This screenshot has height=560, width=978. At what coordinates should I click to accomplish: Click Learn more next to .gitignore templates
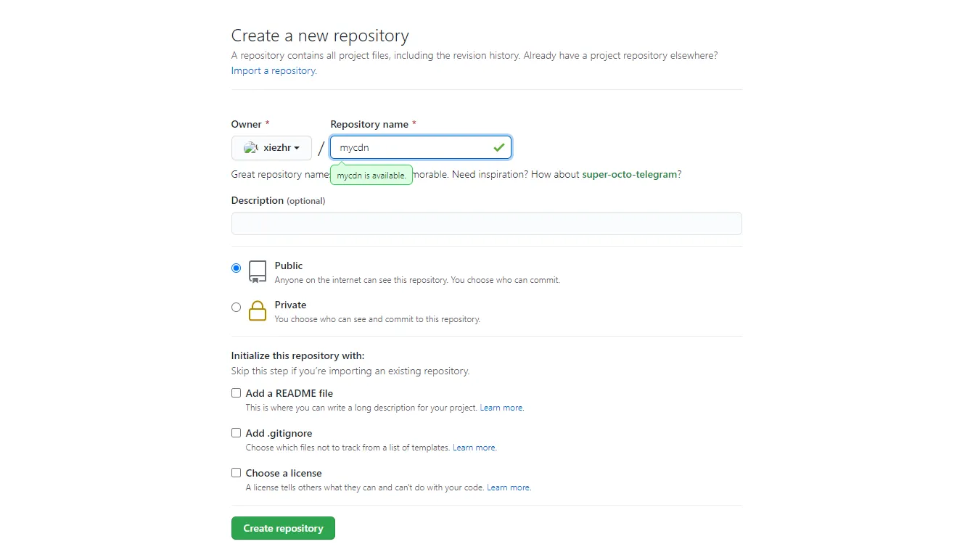click(474, 447)
